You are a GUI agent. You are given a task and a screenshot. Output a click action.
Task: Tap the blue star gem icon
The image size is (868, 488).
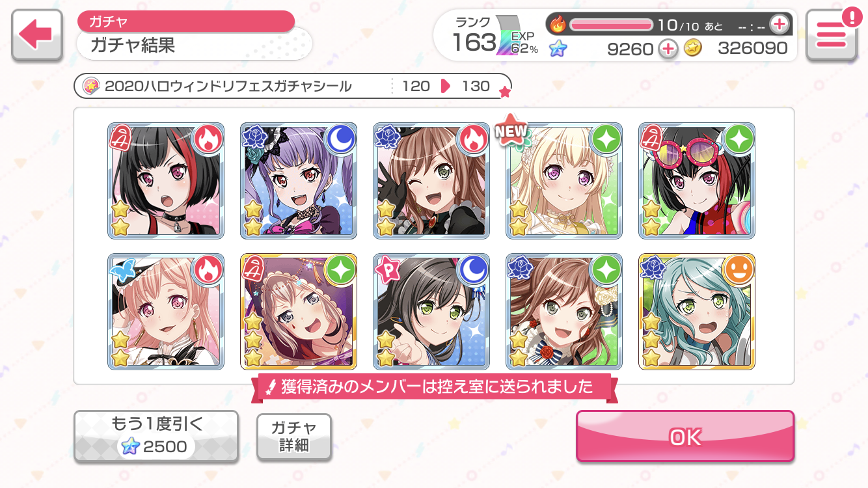[x=558, y=48]
